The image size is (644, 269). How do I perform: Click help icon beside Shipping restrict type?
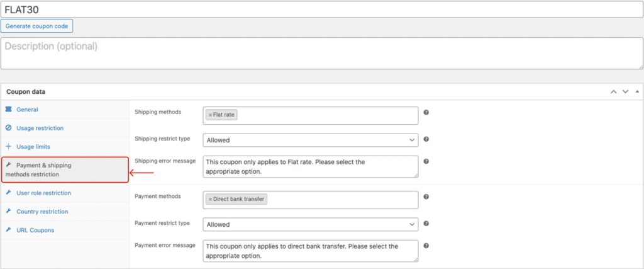click(426, 139)
